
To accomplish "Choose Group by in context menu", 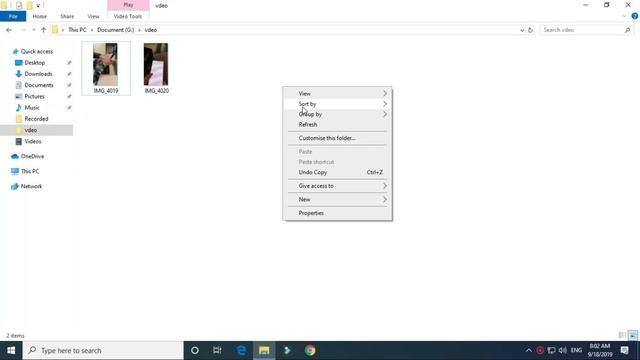I will (x=337, y=114).
